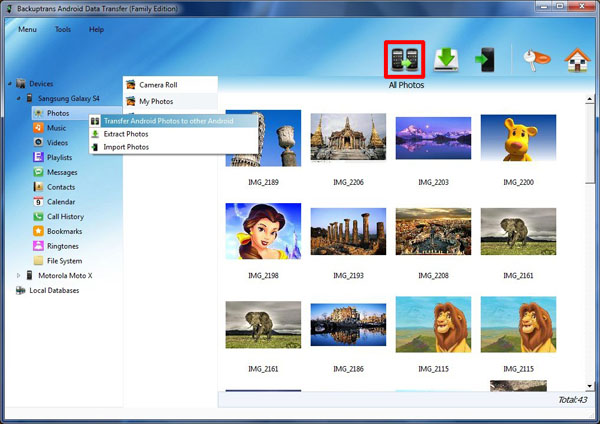This screenshot has height=424, width=600.
Task: Select the Contacts icon in the device tree
Action: click(38, 187)
